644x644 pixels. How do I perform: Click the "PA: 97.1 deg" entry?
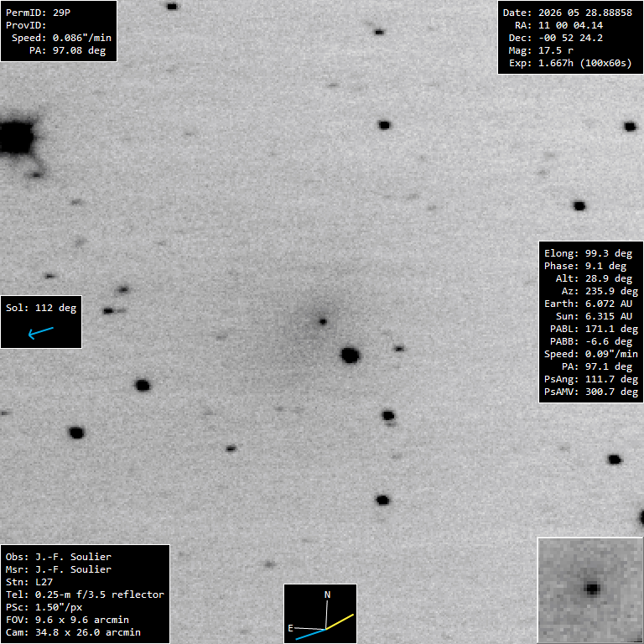pyautogui.click(x=597, y=366)
